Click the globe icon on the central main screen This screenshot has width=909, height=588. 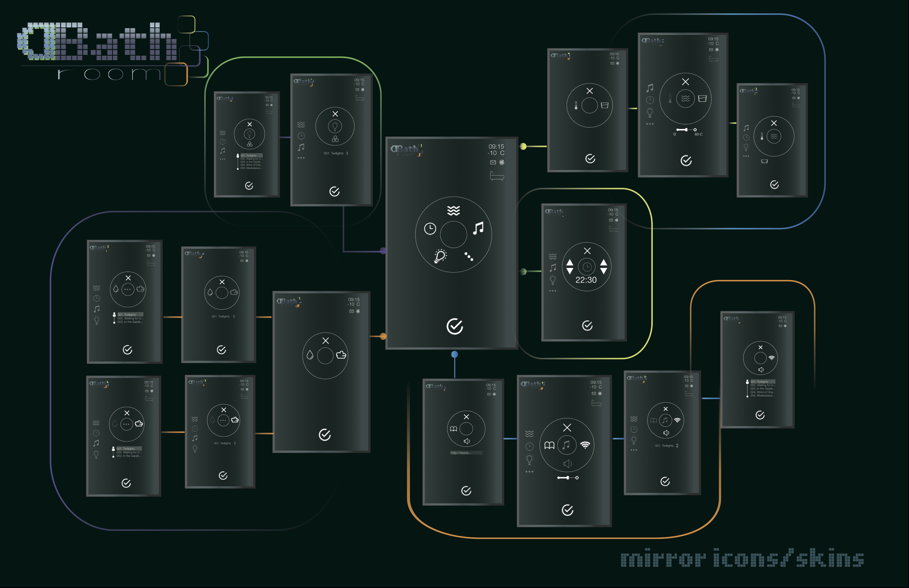point(502,162)
